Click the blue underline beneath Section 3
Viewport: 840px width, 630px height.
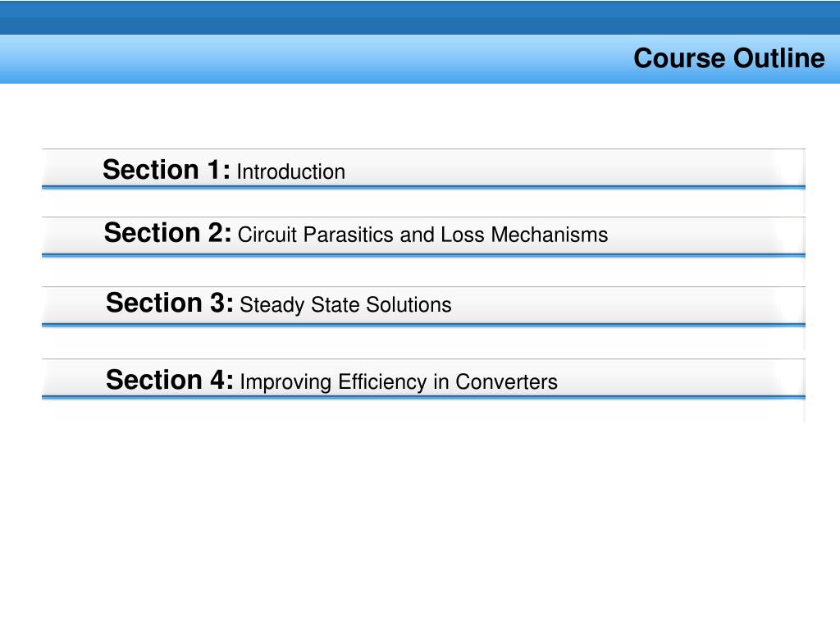tap(423, 325)
